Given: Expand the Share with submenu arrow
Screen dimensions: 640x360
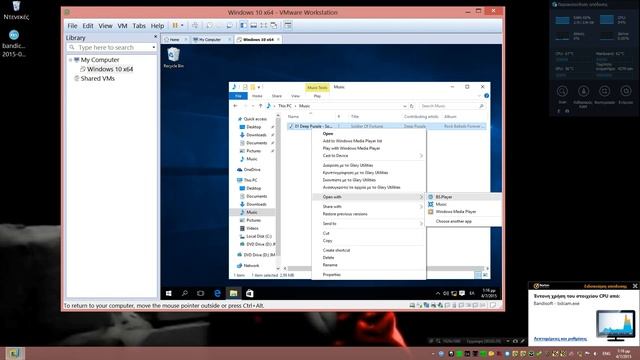Looking at the screenshot, I should [421, 207].
